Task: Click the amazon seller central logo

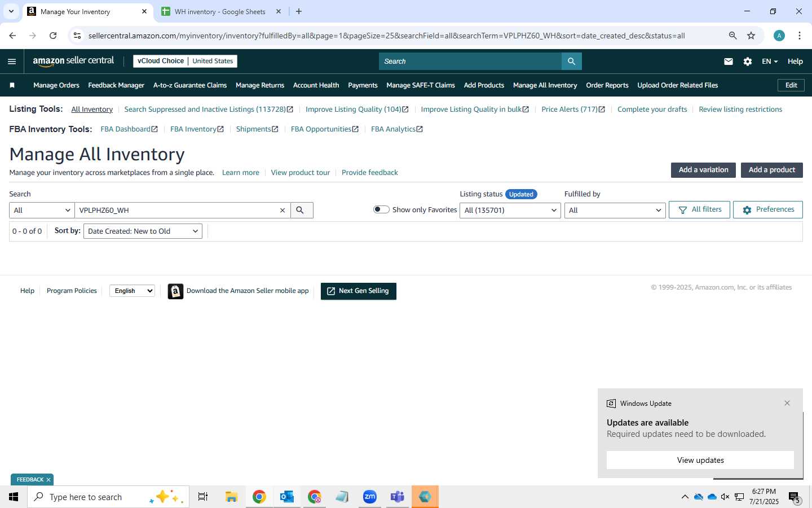Action: (x=73, y=61)
